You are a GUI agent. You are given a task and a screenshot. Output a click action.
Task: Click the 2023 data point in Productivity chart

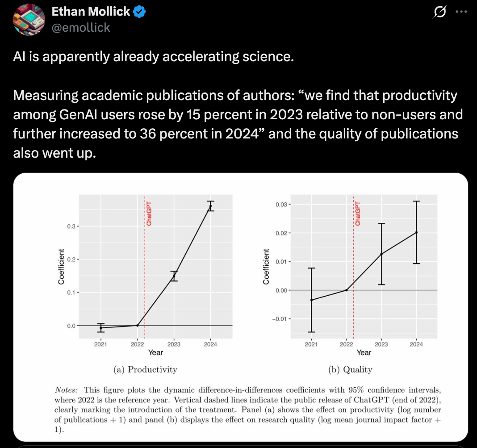(174, 276)
